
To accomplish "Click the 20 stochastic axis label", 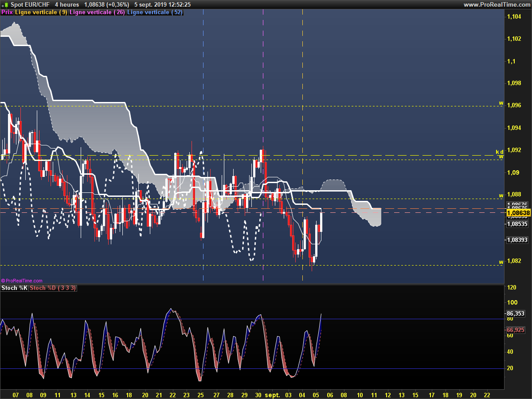I will (510, 368).
